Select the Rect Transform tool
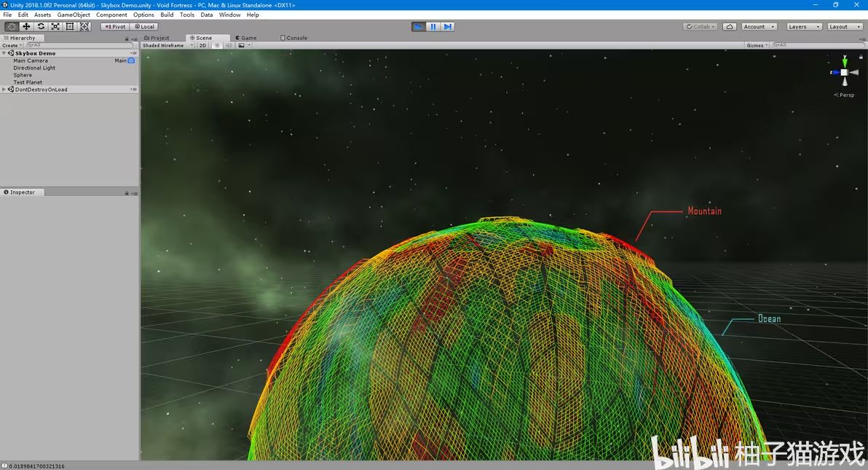The height and width of the screenshot is (470, 868). pos(70,27)
